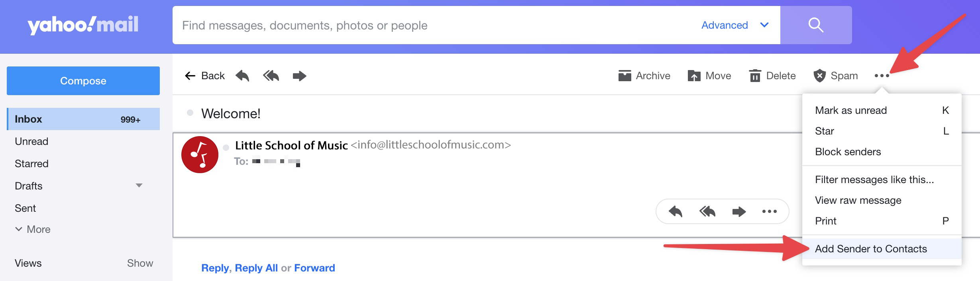
Task: Open the in-message three dots menu
Action: pos(769,211)
